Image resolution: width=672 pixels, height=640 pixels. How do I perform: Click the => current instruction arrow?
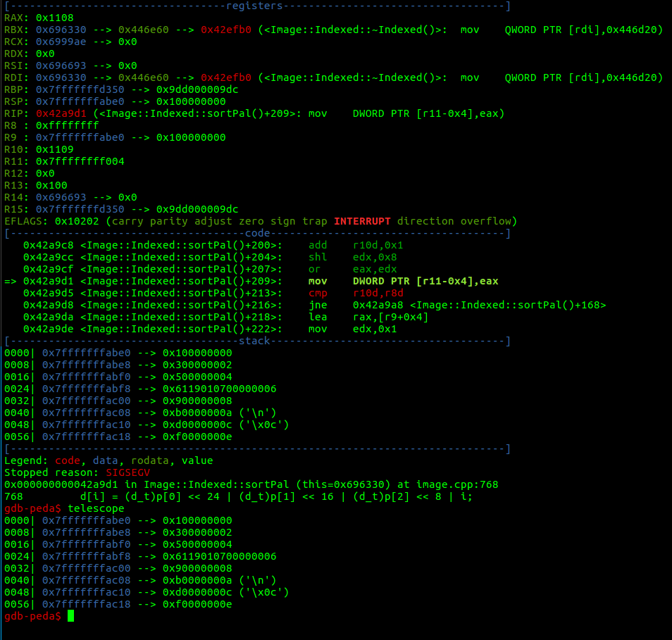tap(11, 282)
